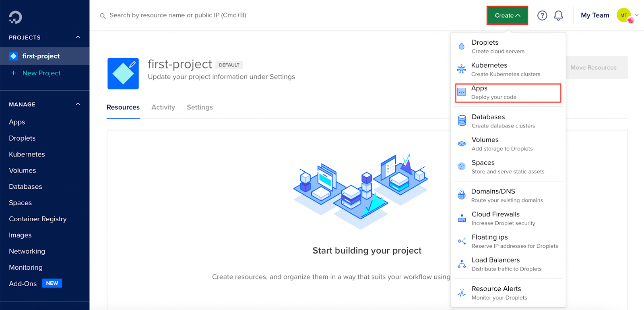Click the Resource Alerts pulse icon

(462, 293)
